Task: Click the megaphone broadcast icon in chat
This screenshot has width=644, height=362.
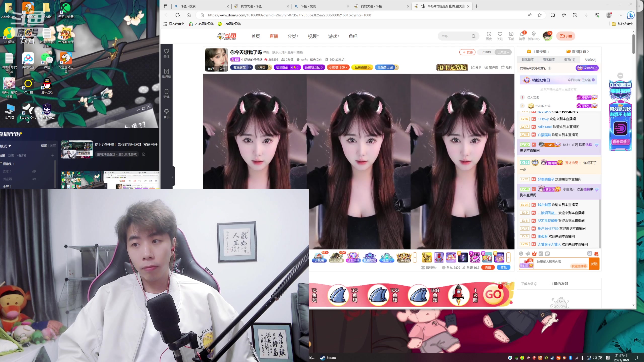Action: coord(528,254)
